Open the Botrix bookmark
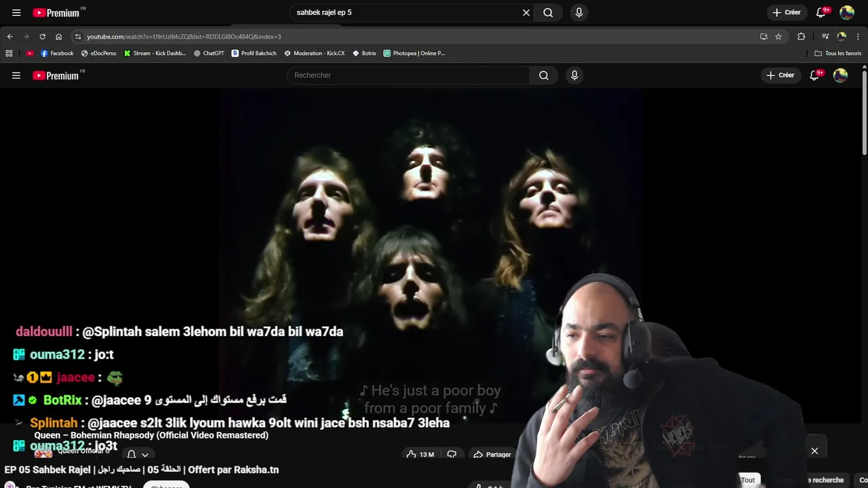Viewport: 868px width, 488px height. [364, 53]
